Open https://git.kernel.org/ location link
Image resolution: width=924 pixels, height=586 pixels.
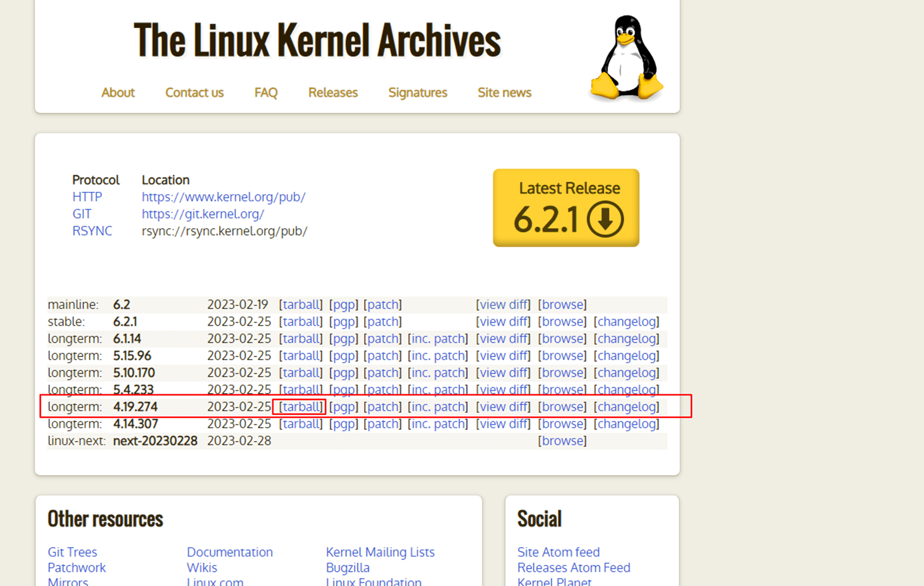[203, 214]
